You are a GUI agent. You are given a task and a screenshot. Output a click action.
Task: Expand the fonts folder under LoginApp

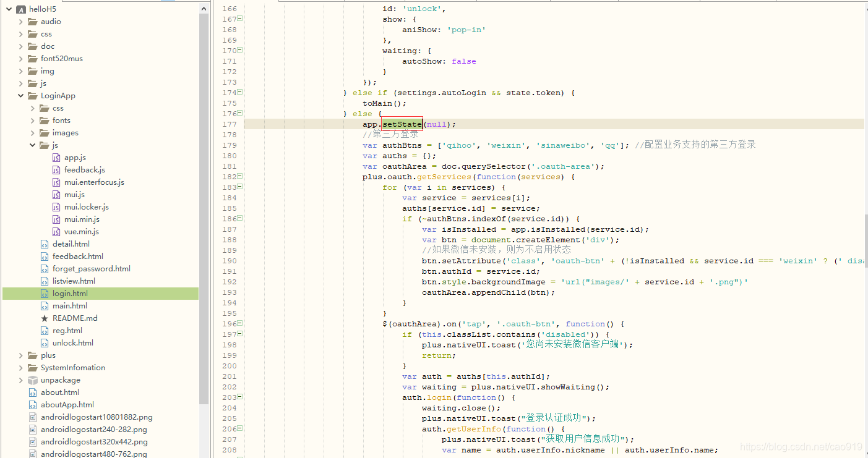click(x=32, y=121)
